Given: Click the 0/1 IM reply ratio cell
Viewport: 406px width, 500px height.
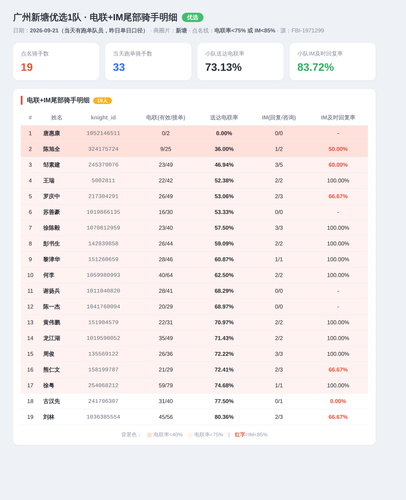Looking at the screenshot, I should pos(279,401).
